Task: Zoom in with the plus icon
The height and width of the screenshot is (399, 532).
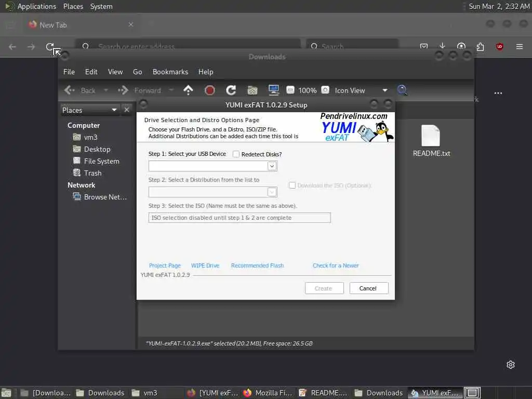Action: pos(325,90)
